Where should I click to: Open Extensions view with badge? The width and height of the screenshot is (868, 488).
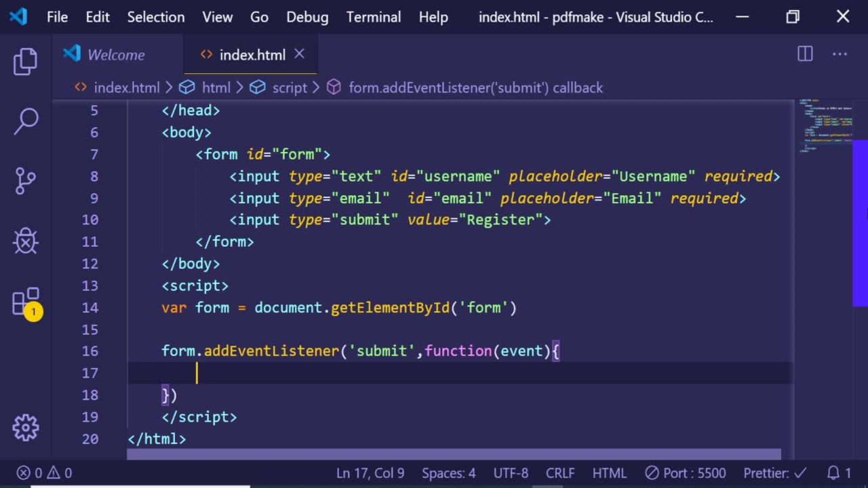[26, 302]
